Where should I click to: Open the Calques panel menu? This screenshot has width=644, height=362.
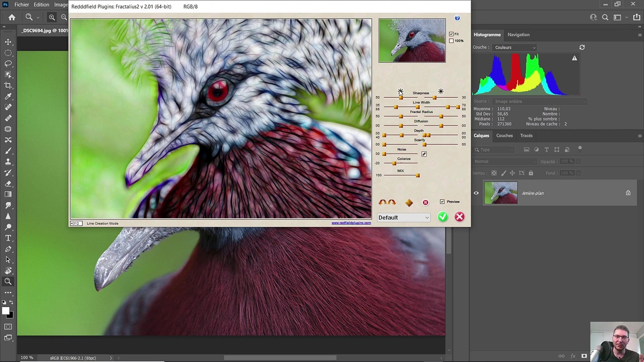click(639, 135)
